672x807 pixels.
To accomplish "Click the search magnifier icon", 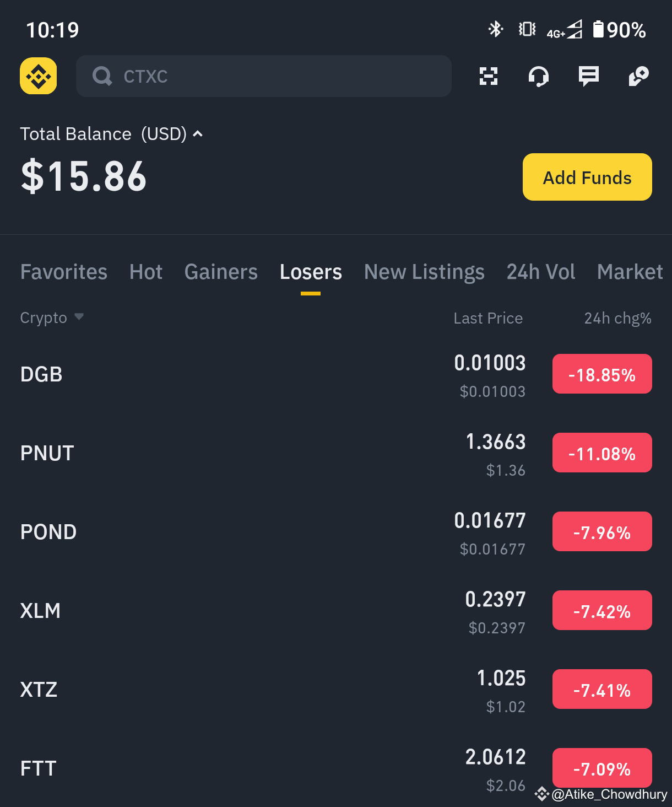I will point(102,76).
